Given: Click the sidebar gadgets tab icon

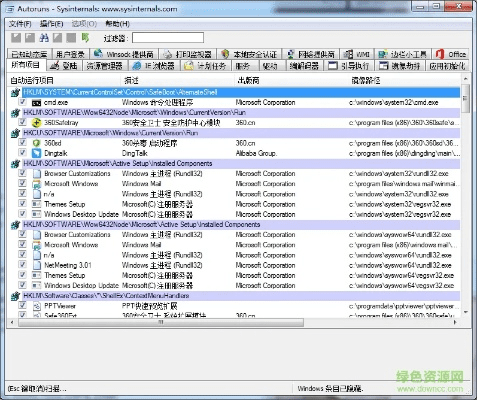Looking at the screenshot, I should 383,54.
